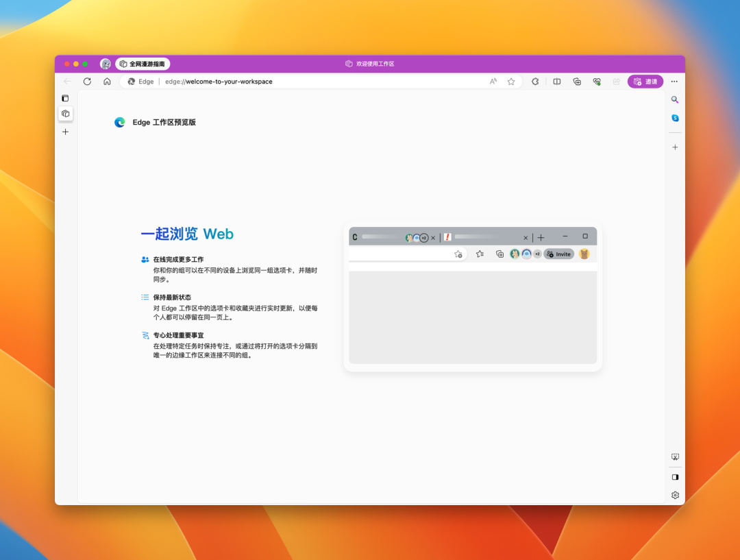Open a new tab with plus button
This screenshot has height=560, width=740.
(66, 132)
